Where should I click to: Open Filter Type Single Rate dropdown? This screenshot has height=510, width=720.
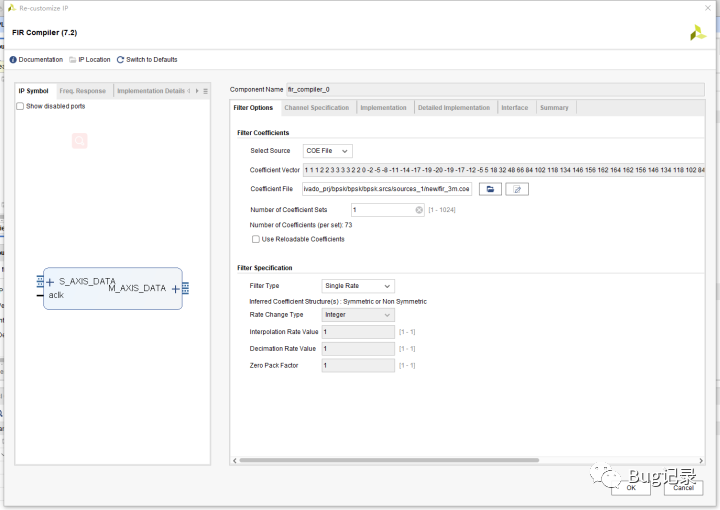(358, 286)
